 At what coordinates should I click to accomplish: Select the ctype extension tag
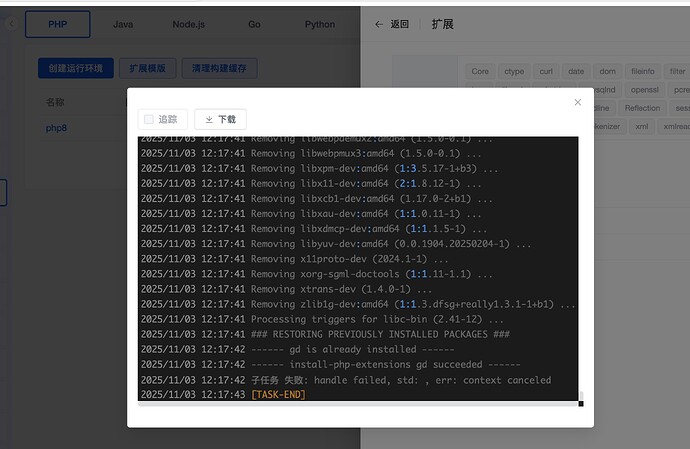514,72
